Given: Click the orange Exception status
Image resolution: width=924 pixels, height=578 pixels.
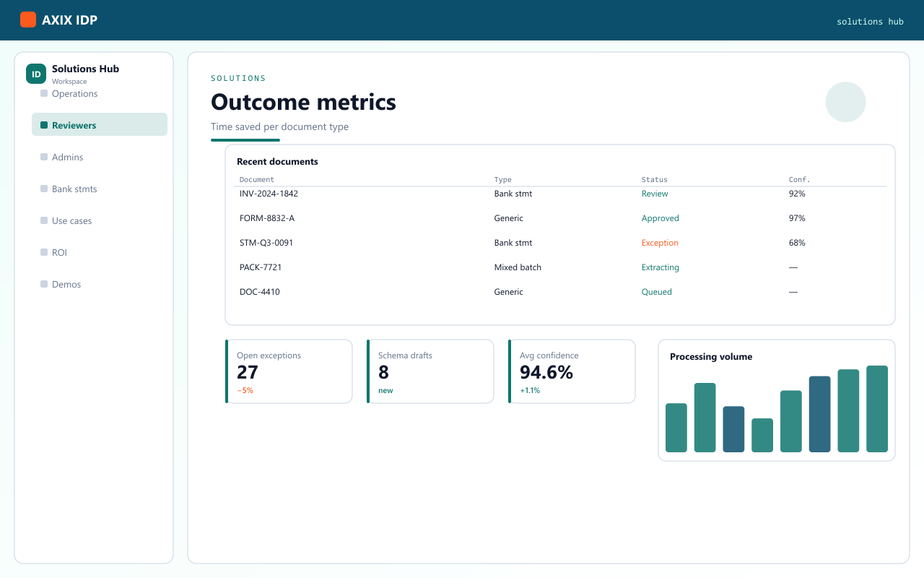Looking at the screenshot, I should tap(660, 243).
